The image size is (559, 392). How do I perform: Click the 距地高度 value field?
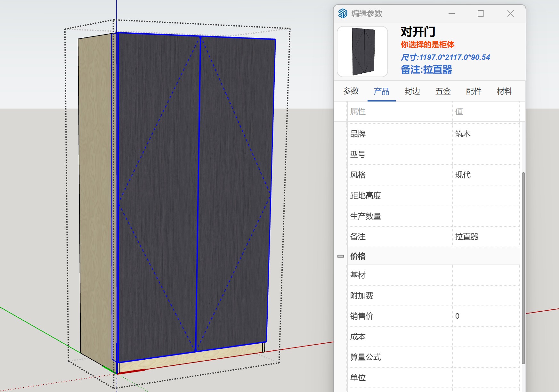click(x=485, y=195)
